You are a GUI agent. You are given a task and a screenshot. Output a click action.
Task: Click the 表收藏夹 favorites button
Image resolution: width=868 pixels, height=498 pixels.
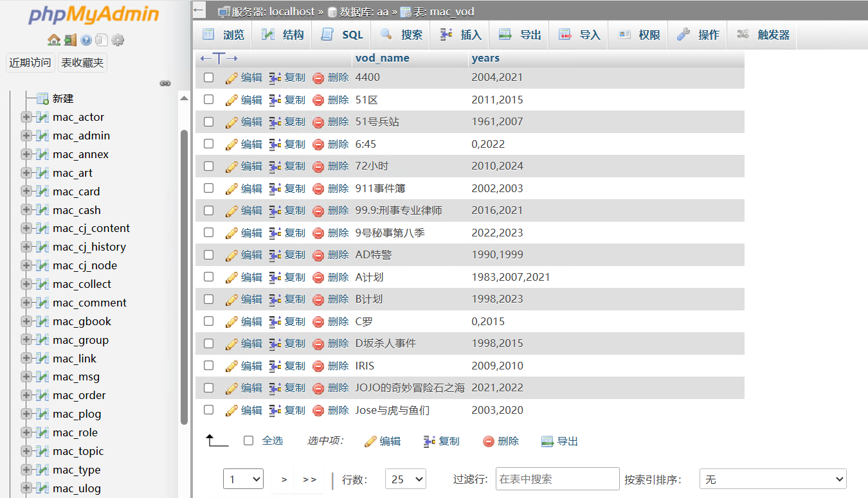point(82,62)
